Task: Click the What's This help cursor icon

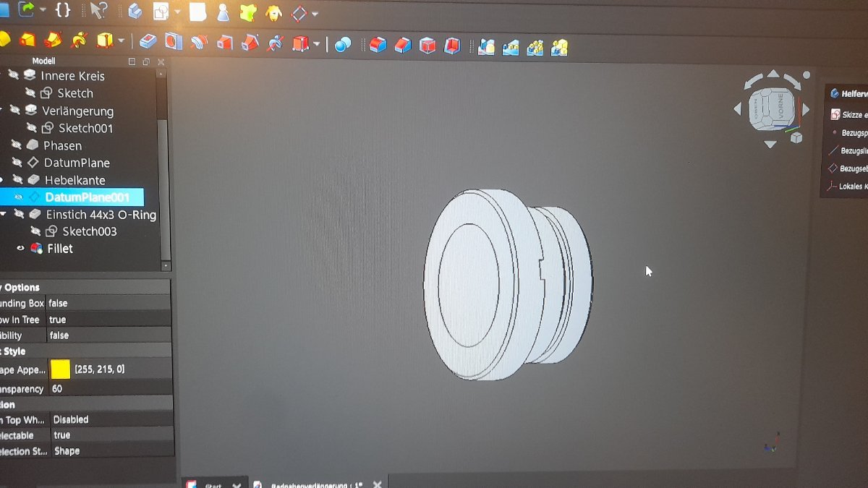Action: (98, 11)
